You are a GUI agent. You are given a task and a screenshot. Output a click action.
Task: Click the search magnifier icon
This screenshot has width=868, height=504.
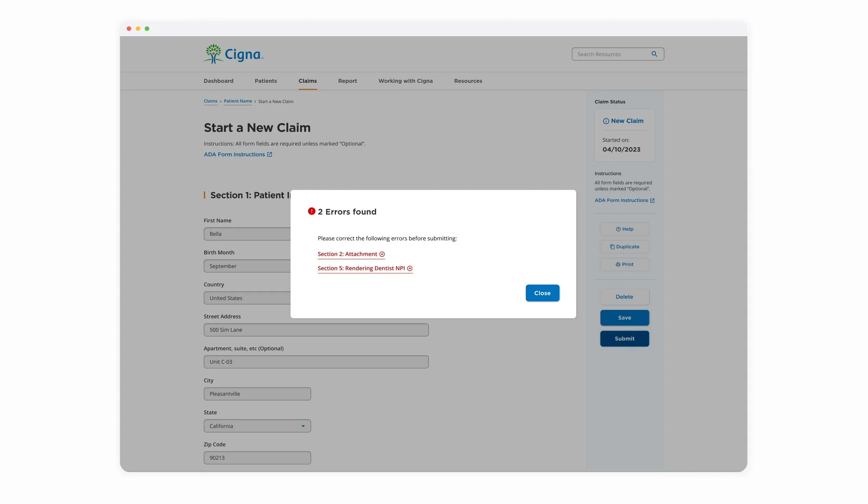pyautogui.click(x=654, y=54)
